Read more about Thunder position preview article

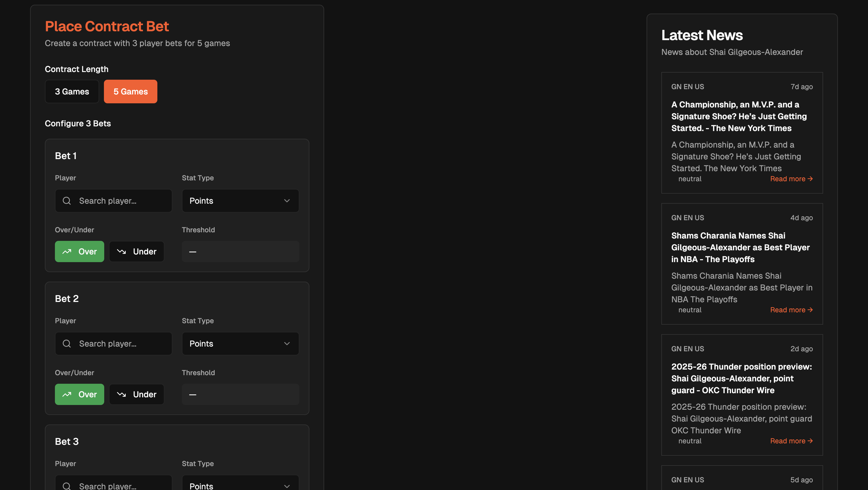(x=791, y=441)
